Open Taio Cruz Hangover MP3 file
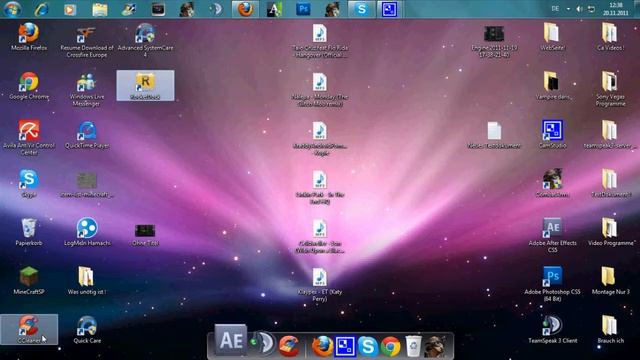 click(320, 41)
